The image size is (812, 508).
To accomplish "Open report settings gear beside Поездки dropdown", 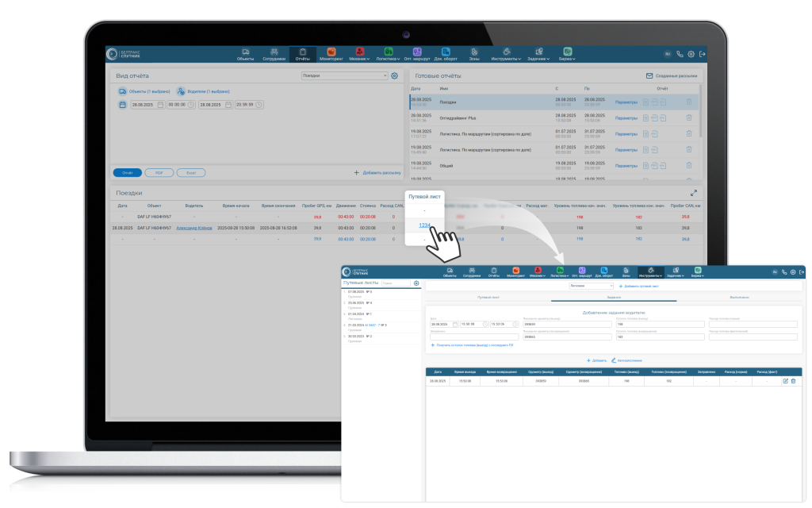I will (394, 75).
